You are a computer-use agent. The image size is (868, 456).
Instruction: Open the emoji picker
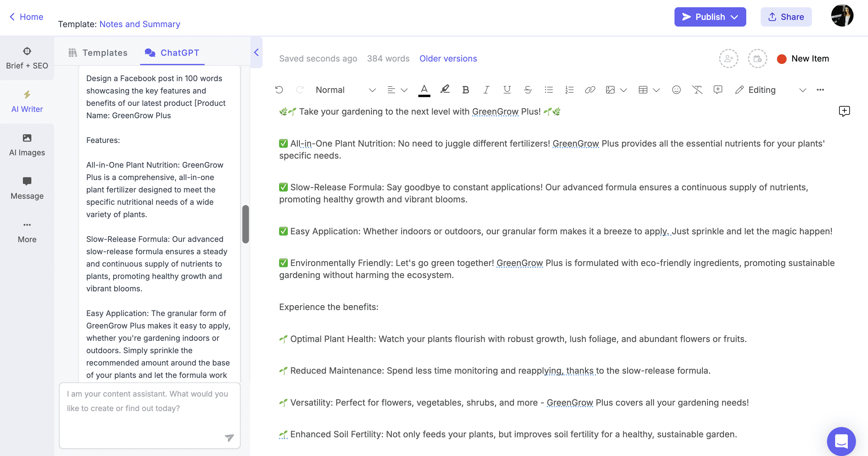[676, 90]
